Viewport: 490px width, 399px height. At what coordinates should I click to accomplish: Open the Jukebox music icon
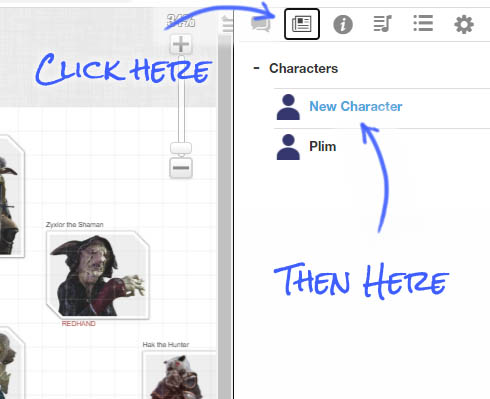click(x=383, y=24)
